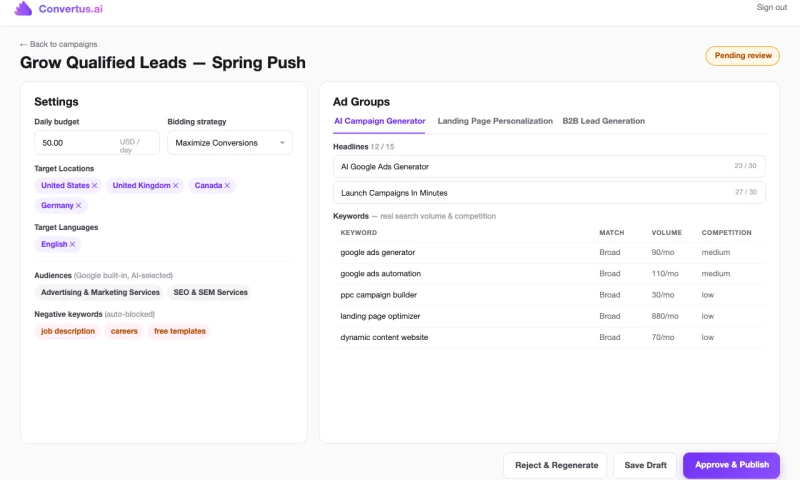
Task: Click the KEYWORD column header
Action: (x=359, y=233)
